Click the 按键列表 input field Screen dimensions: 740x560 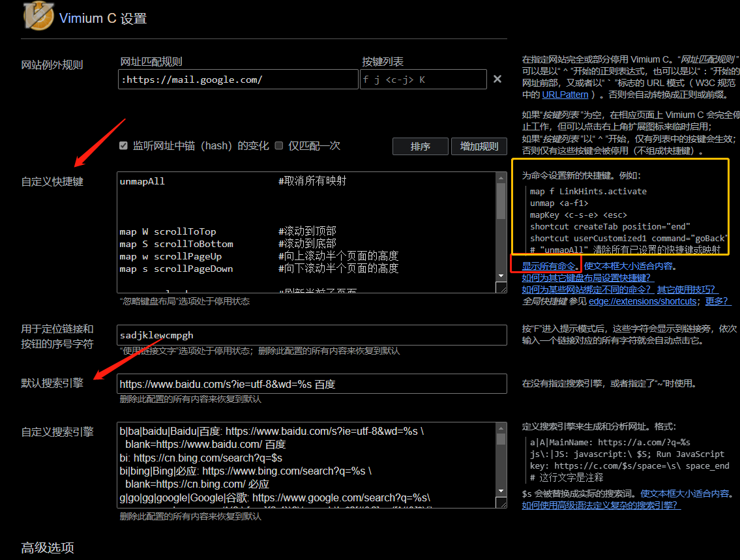point(423,79)
